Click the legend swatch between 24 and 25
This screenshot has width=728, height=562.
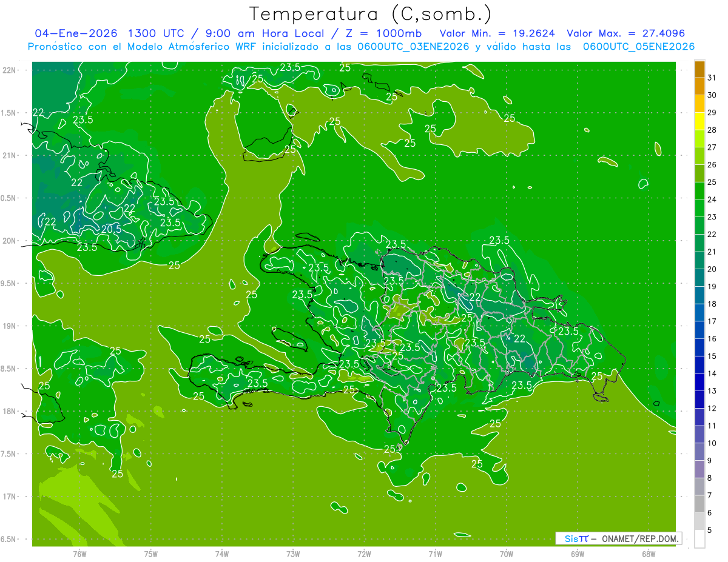[699, 191]
